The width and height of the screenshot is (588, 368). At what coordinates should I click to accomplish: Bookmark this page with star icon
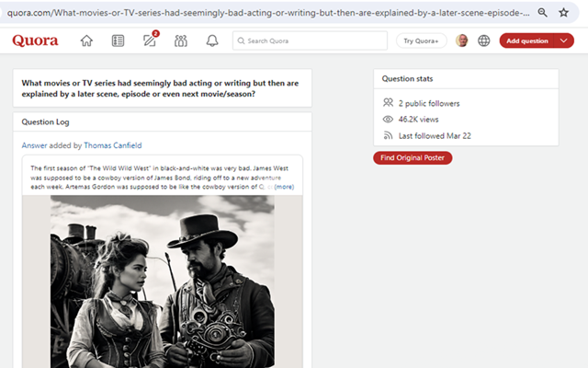pos(563,13)
